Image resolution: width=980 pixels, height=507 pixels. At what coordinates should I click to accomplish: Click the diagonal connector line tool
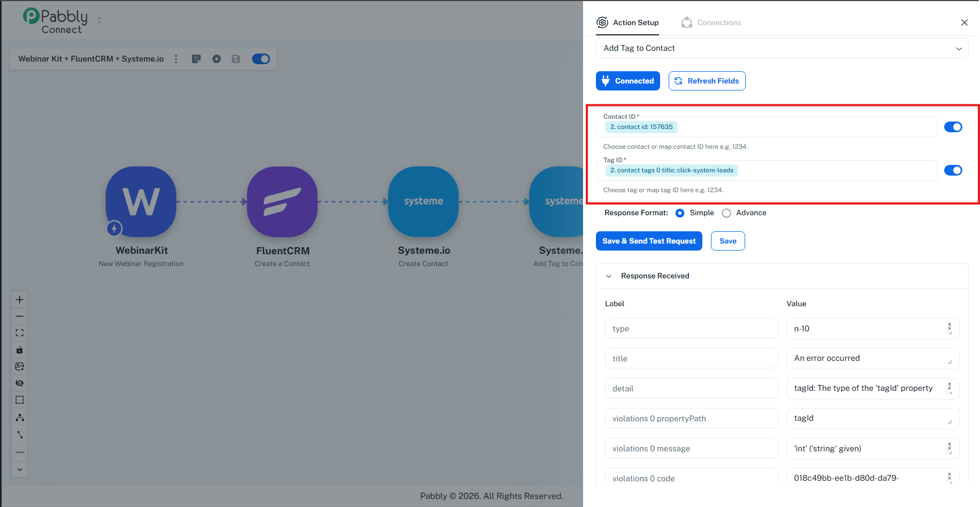click(x=20, y=435)
